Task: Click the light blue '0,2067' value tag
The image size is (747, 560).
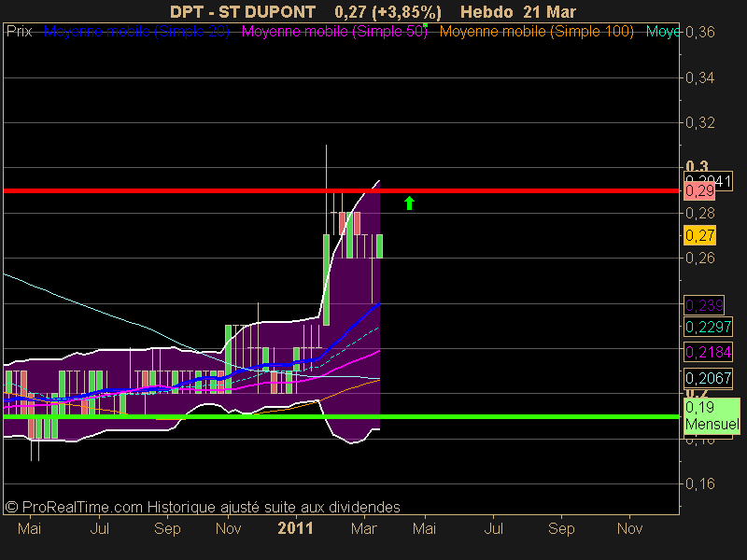Action: coord(708,378)
